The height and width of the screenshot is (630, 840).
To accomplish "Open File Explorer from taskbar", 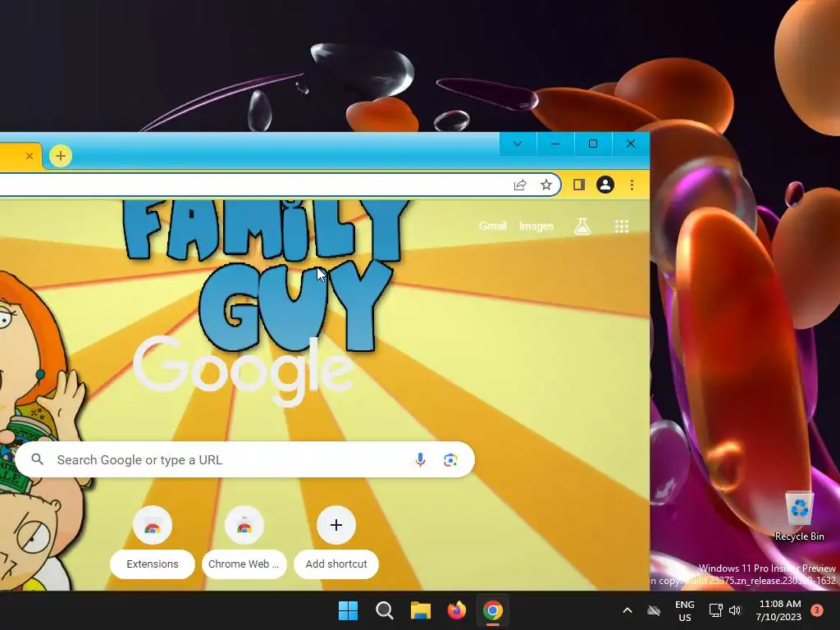I will click(x=421, y=610).
